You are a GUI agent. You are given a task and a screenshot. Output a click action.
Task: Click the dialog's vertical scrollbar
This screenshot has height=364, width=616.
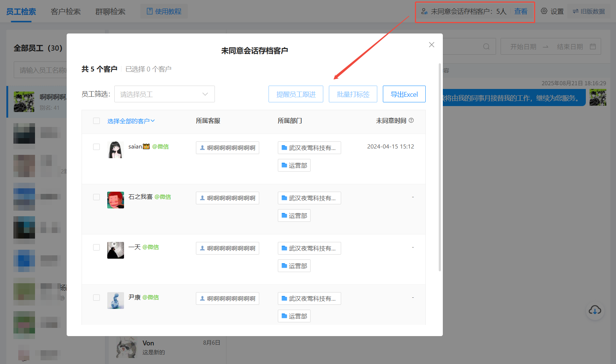(440, 167)
